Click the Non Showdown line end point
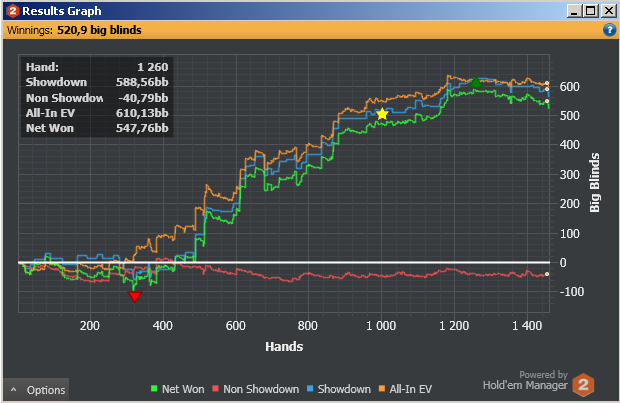This screenshot has width=620, height=403. 547,274
